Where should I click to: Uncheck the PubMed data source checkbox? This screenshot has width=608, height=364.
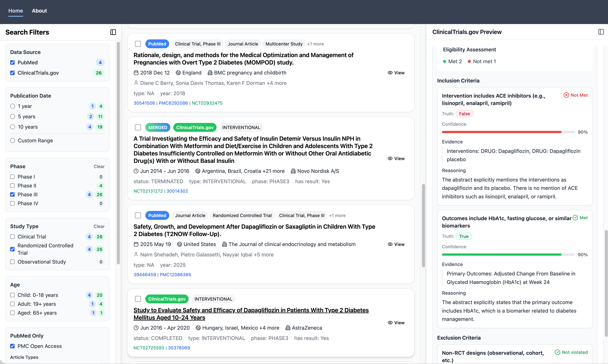(x=13, y=62)
